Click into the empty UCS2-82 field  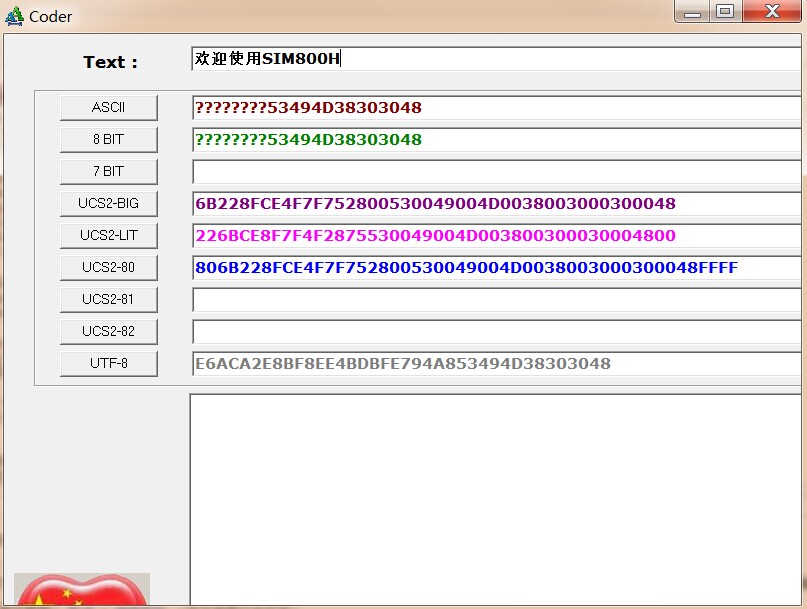497,331
